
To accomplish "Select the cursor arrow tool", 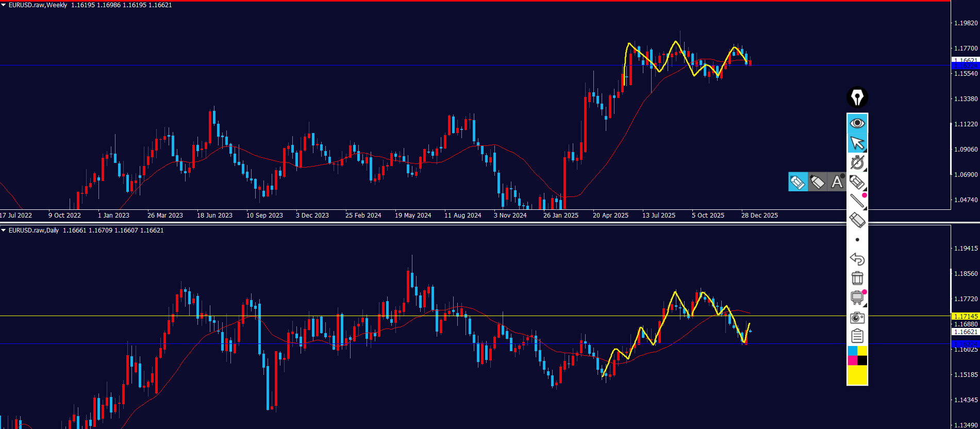I will (x=857, y=143).
